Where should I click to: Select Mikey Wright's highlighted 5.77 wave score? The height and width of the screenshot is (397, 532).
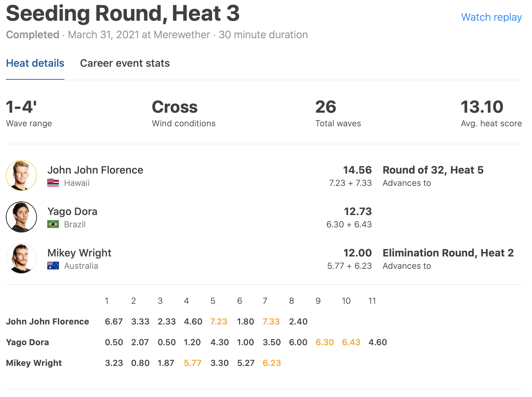coord(193,363)
